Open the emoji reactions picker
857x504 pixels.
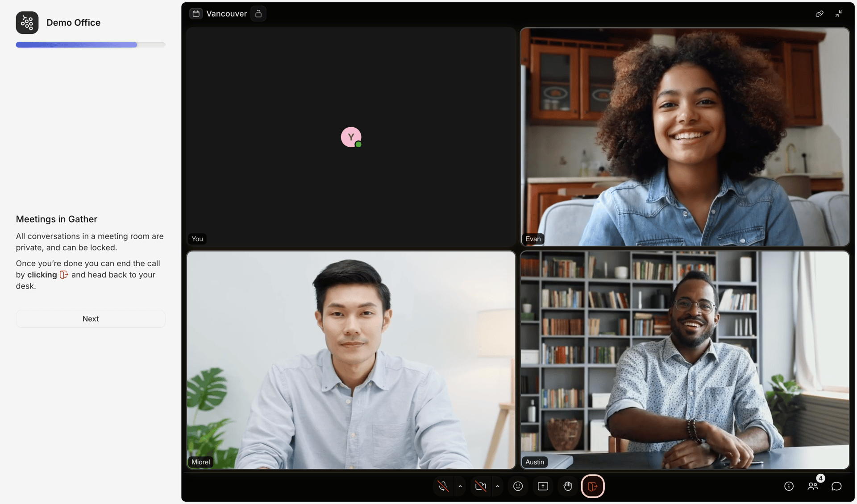518,486
